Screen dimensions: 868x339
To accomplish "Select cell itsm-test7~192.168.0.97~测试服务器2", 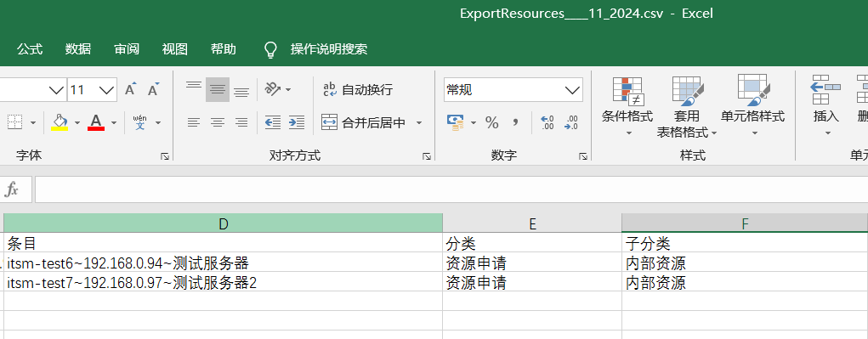I will tap(223, 282).
